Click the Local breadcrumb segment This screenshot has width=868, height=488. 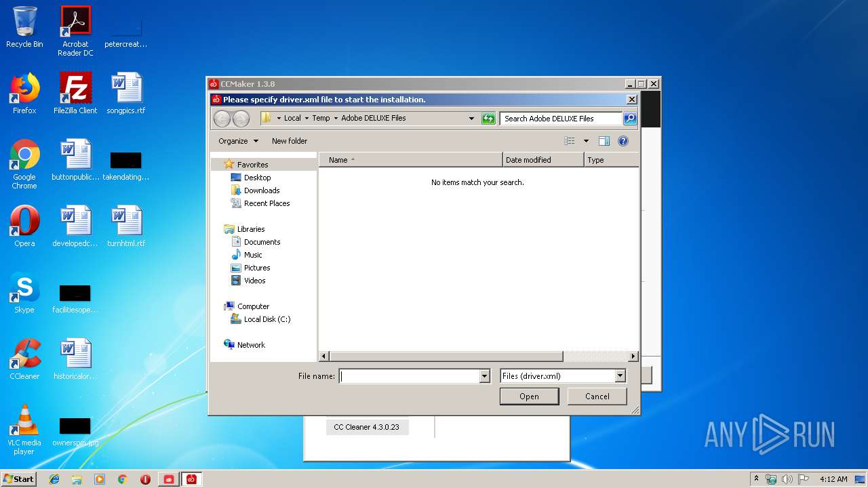click(x=292, y=118)
